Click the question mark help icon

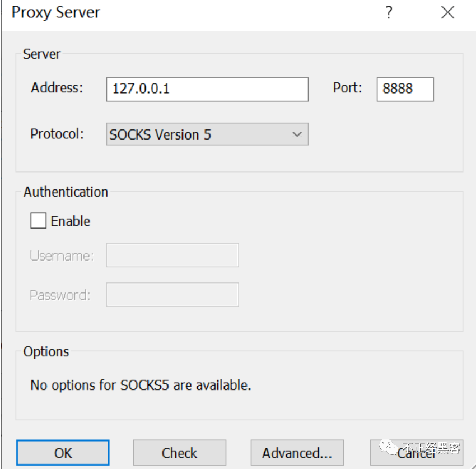pyautogui.click(x=389, y=13)
